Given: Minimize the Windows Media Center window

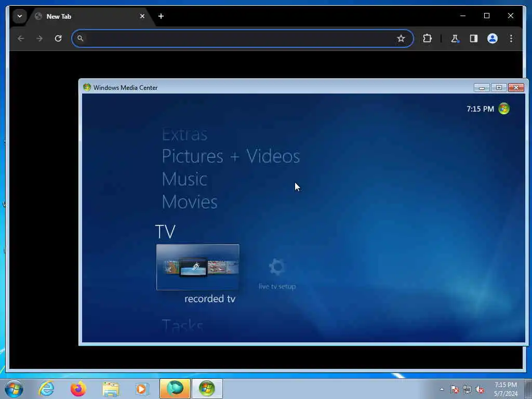Looking at the screenshot, I should [x=482, y=87].
